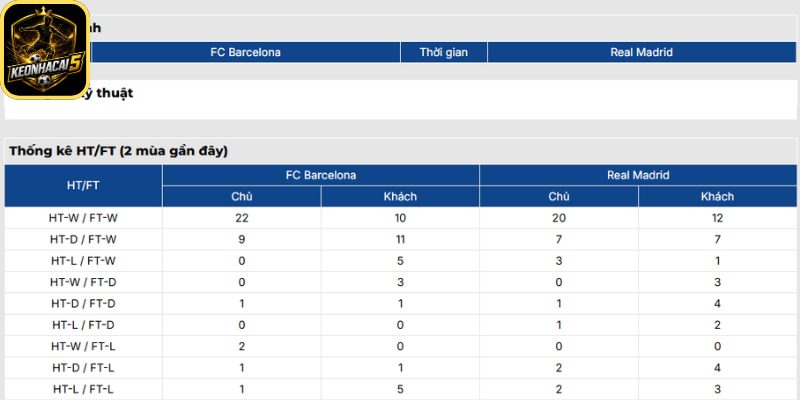Select the HT-L / FT-D row label

(x=83, y=325)
